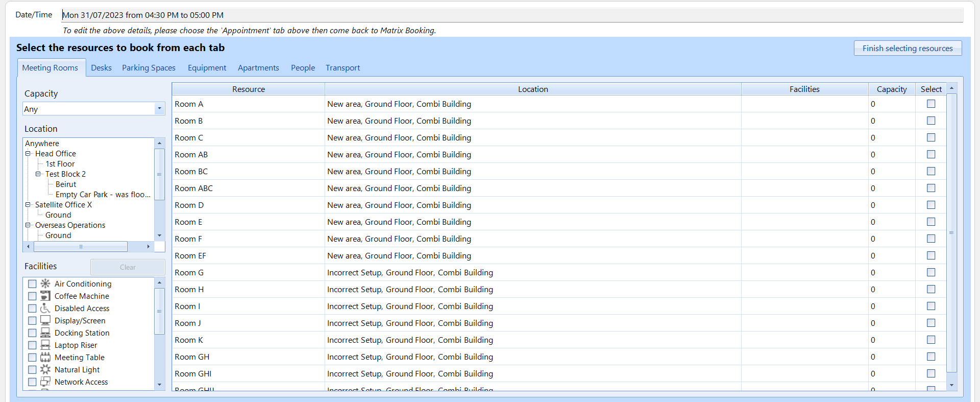Tick the Select checkbox for Room A
Image resolution: width=980 pixels, height=402 pixels.
click(x=931, y=104)
